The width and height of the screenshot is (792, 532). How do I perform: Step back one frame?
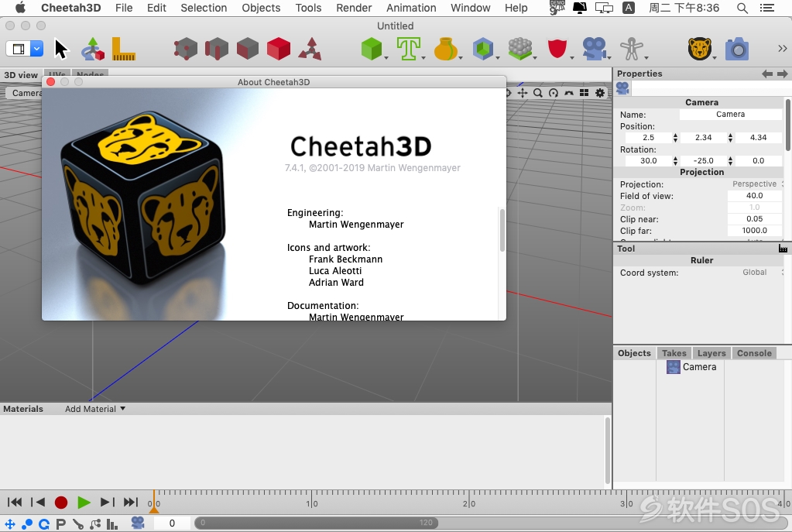click(38, 503)
